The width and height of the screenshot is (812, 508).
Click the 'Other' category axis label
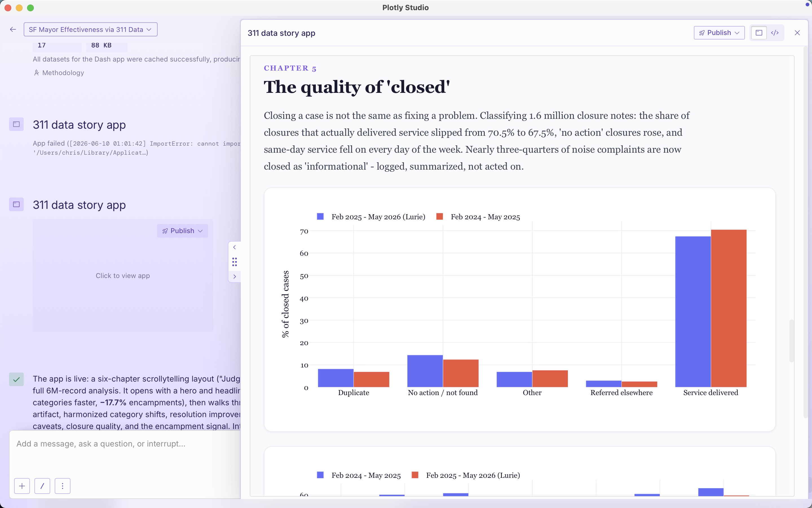click(x=532, y=393)
